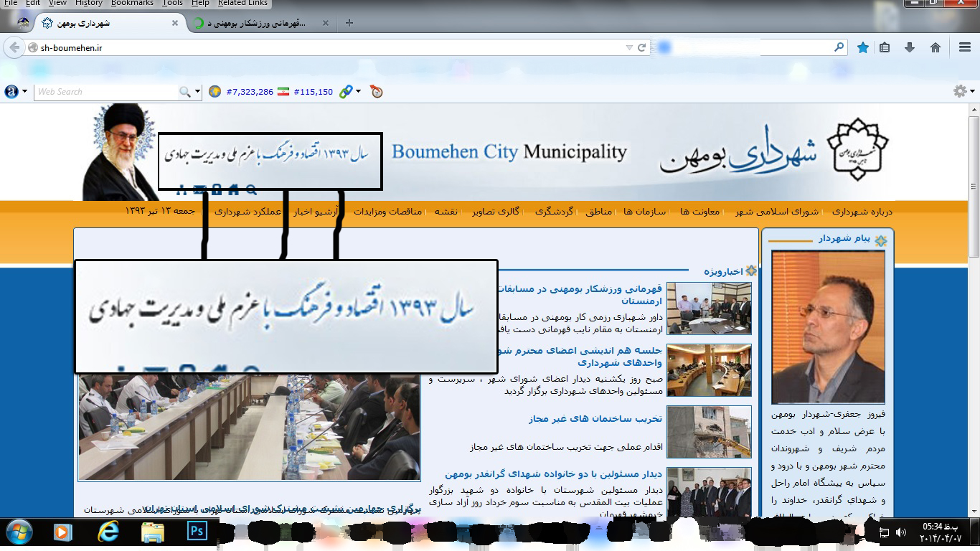The height and width of the screenshot is (551, 980).
Task: Open the toolbar gear settings dropdown
Action: (963, 91)
